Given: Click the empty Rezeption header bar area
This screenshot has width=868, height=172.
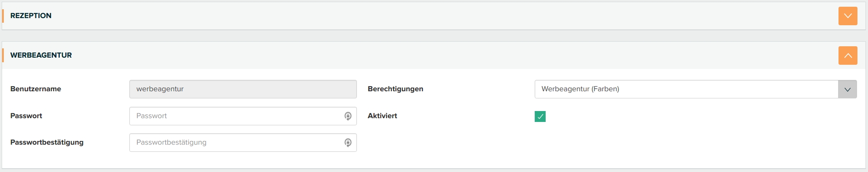Looking at the screenshot, I should (x=421, y=16).
